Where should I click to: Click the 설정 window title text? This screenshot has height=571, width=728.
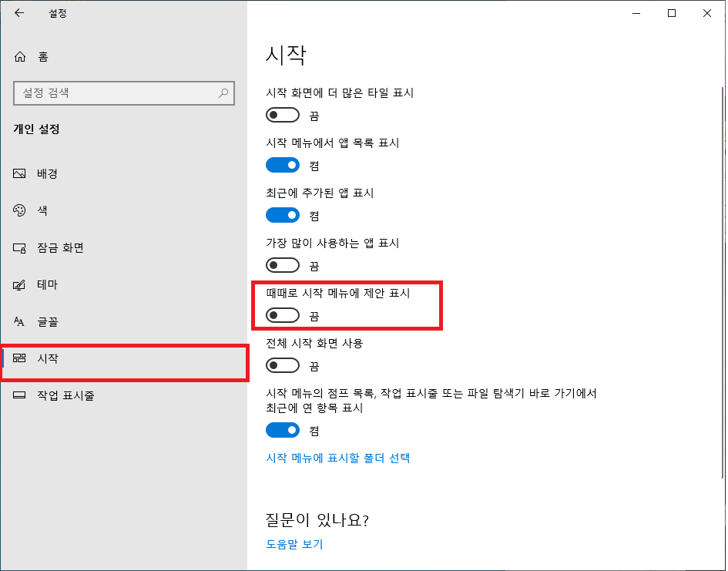(x=58, y=13)
